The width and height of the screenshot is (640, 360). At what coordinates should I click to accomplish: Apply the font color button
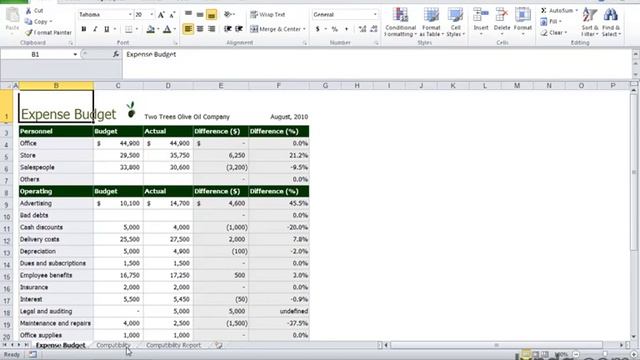(167, 29)
